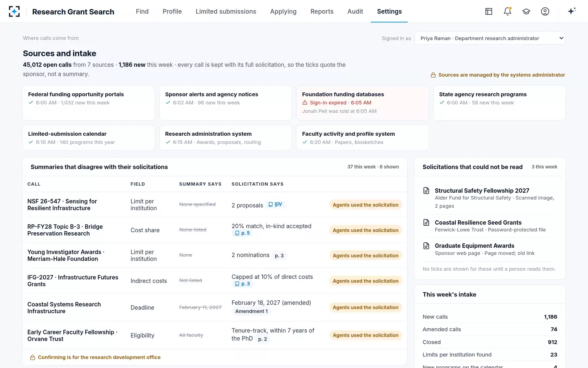Open notifications bell icon
588x368 pixels.
click(x=508, y=11)
